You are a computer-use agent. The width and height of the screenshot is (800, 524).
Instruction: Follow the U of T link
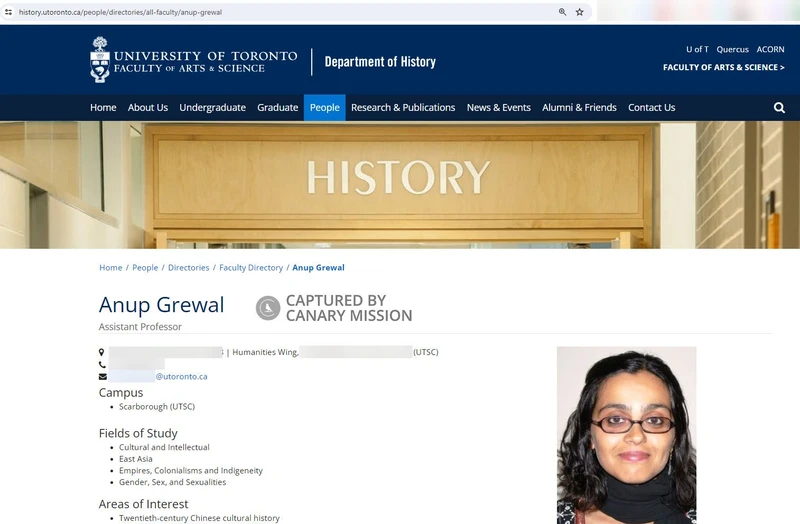click(697, 49)
